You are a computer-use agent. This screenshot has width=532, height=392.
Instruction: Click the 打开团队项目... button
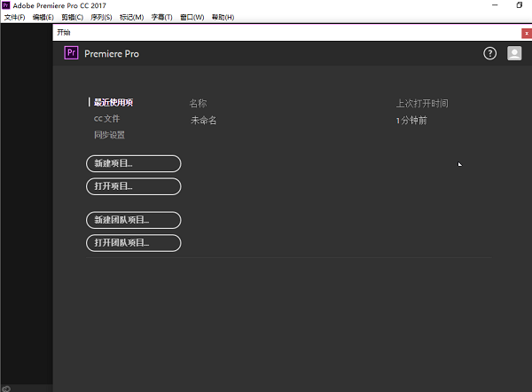pos(133,243)
